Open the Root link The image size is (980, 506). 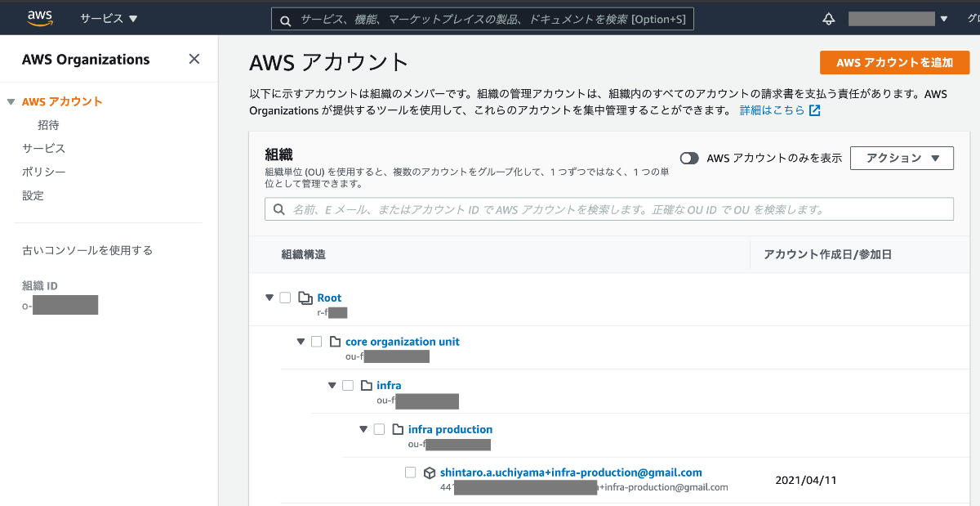tap(329, 298)
